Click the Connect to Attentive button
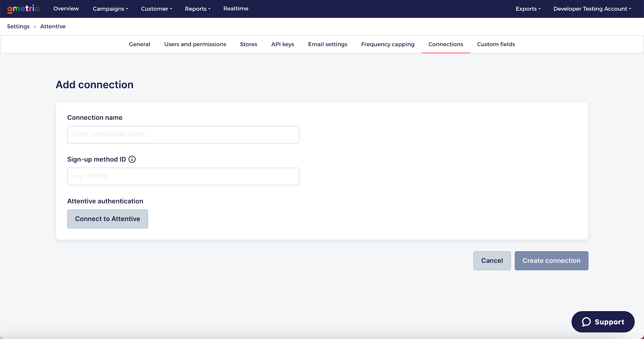The width and height of the screenshot is (644, 339). 107,219
